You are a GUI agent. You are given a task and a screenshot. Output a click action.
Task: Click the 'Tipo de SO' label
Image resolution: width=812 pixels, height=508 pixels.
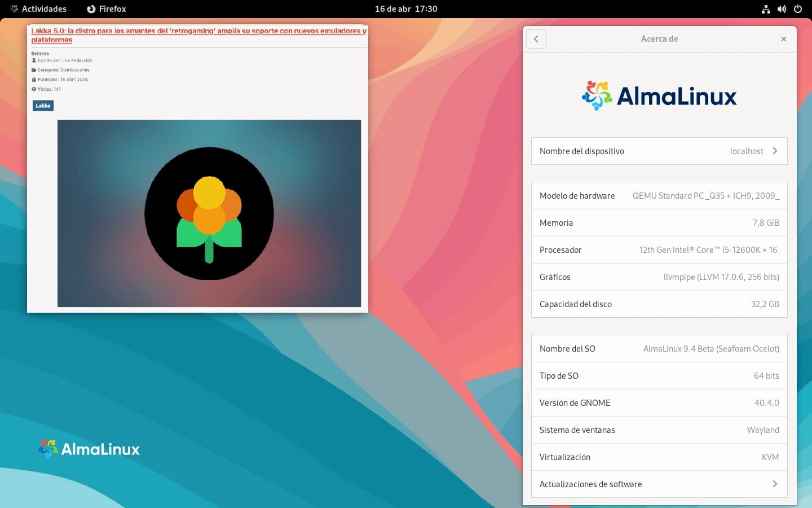559,376
